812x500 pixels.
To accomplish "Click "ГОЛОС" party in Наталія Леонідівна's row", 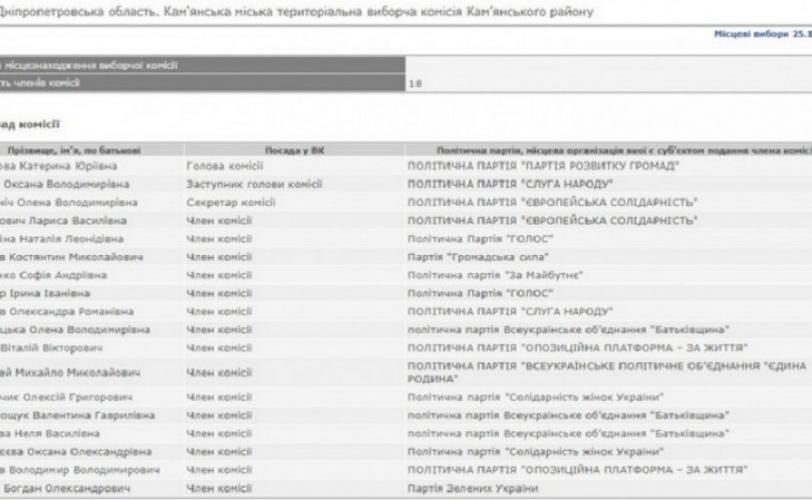I will [x=480, y=239].
